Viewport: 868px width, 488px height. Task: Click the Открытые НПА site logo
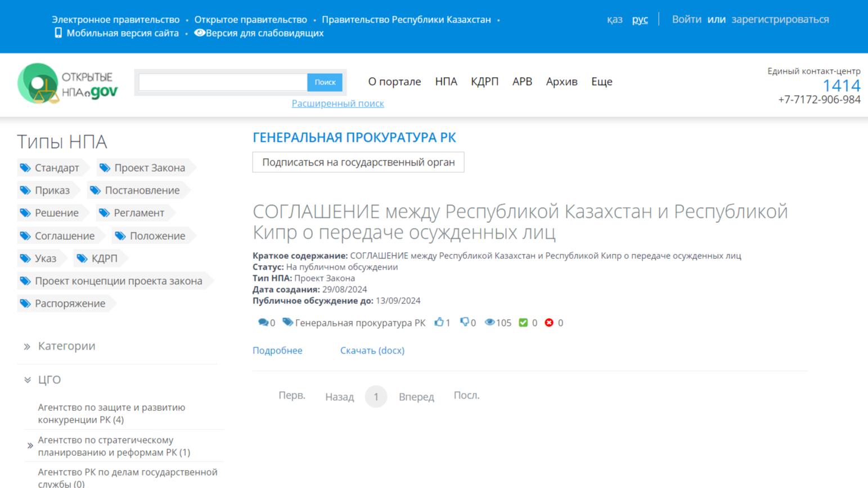coord(68,83)
